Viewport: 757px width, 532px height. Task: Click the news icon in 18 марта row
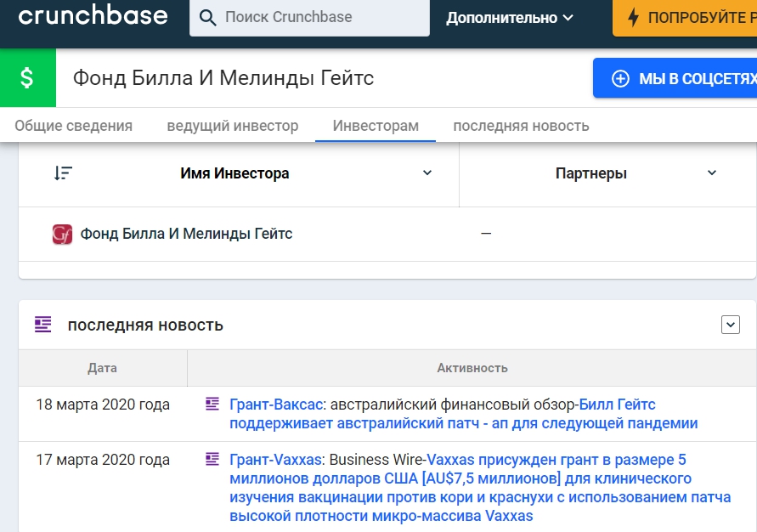click(212, 404)
